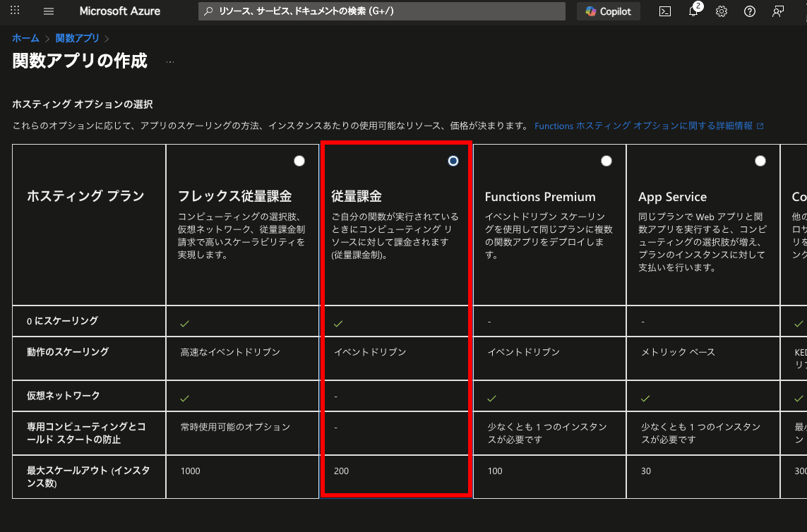This screenshot has width=807, height=532.
Task: Click checkmark for フレックス従量課金 仮想ネットワーク
Action: point(185,398)
